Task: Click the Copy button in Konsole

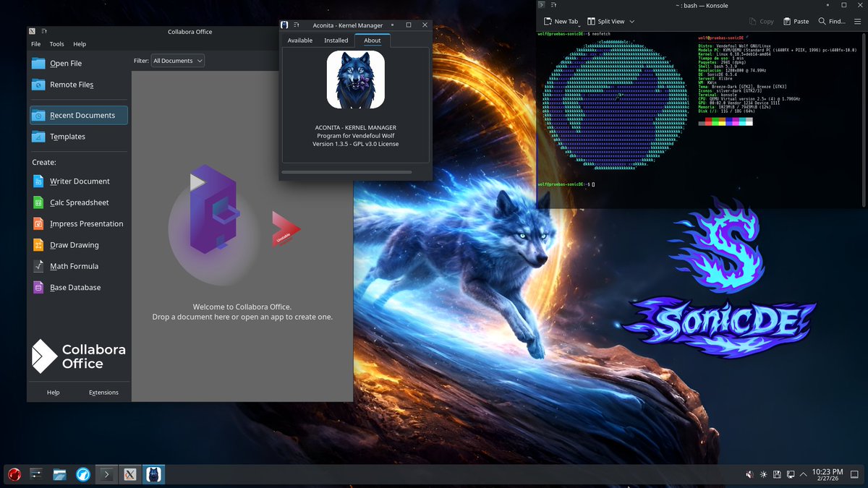Action: [x=762, y=22]
